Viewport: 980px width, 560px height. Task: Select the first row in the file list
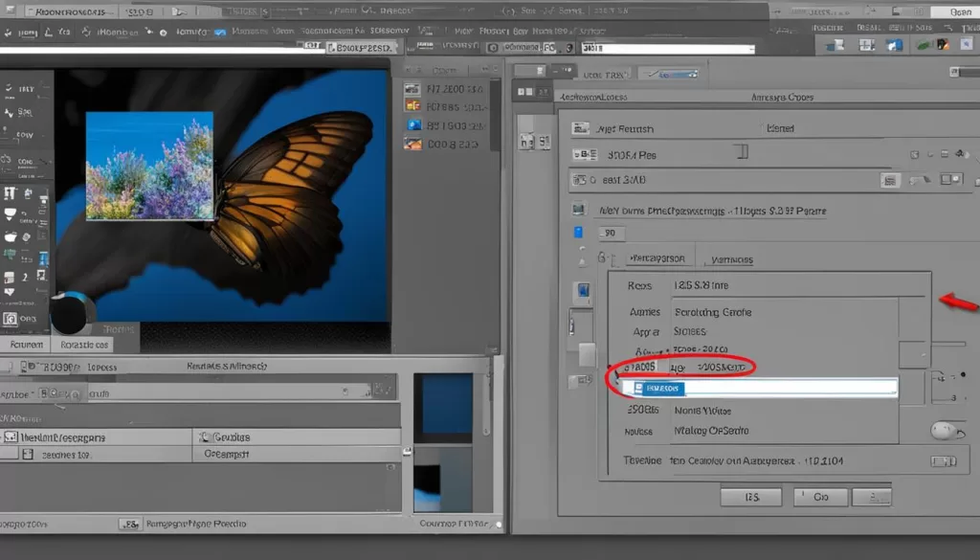click(x=445, y=89)
